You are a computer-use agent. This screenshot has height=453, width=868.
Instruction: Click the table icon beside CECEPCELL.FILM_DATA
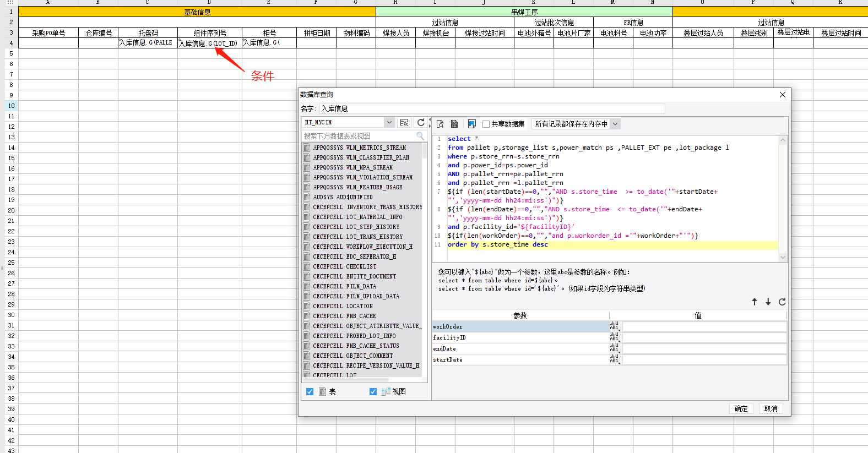[x=307, y=286]
